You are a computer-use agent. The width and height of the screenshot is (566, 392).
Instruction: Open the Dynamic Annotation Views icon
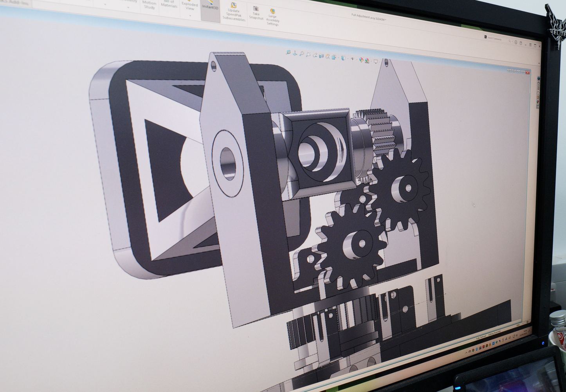coord(328,57)
